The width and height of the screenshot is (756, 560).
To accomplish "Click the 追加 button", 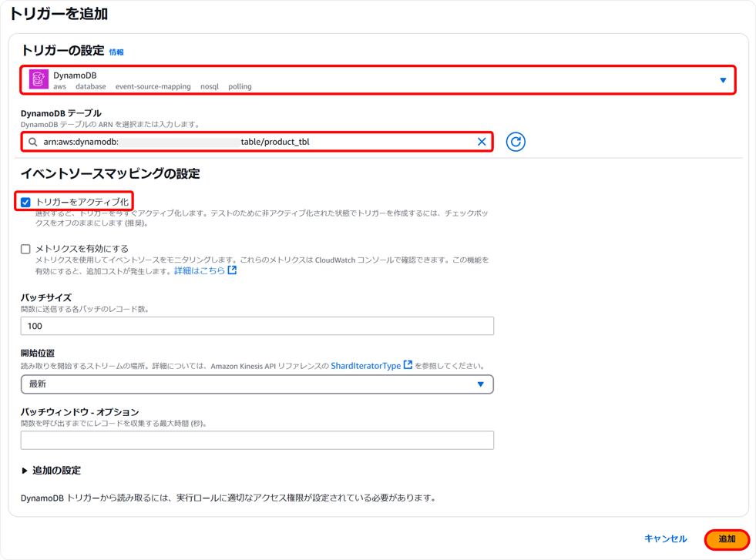I will pos(727,538).
